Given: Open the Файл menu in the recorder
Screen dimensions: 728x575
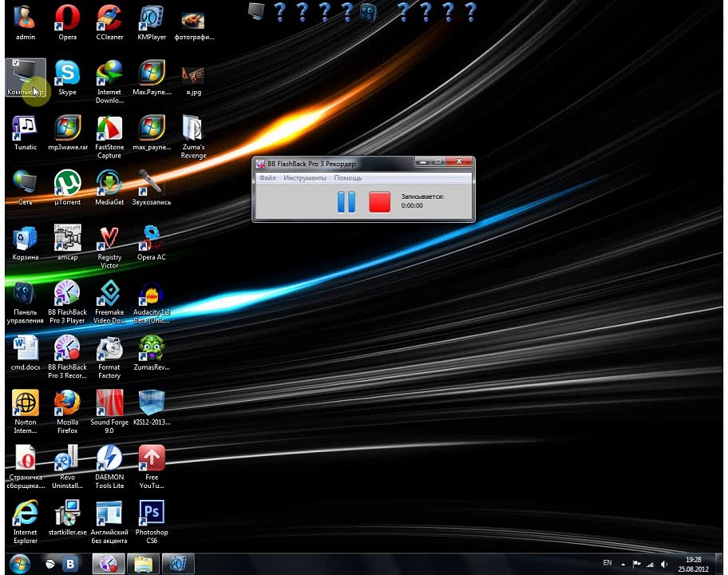Looking at the screenshot, I should (268, 178).
